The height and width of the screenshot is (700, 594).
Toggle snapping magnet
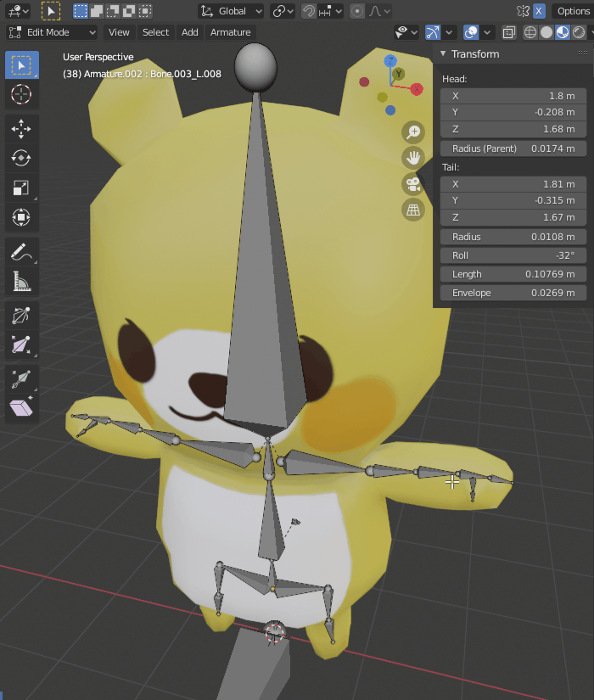[309, 11]
